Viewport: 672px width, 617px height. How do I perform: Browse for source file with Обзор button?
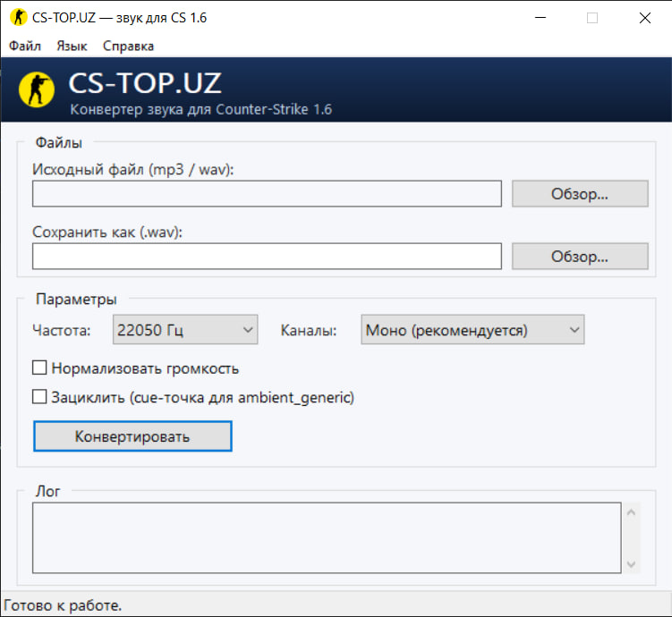580,193
